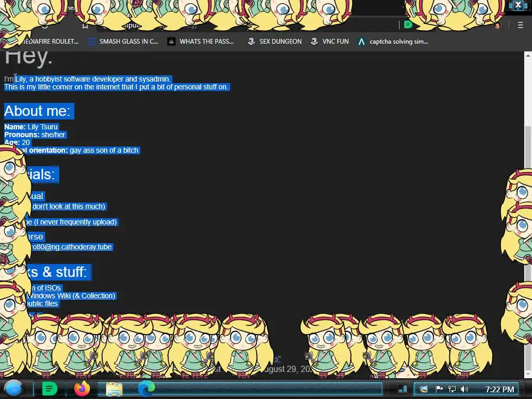Click the "don't look at this much)" text
The width and height of the screenshot is (532, 399).
pyautogui.click(x=69, y=206)
